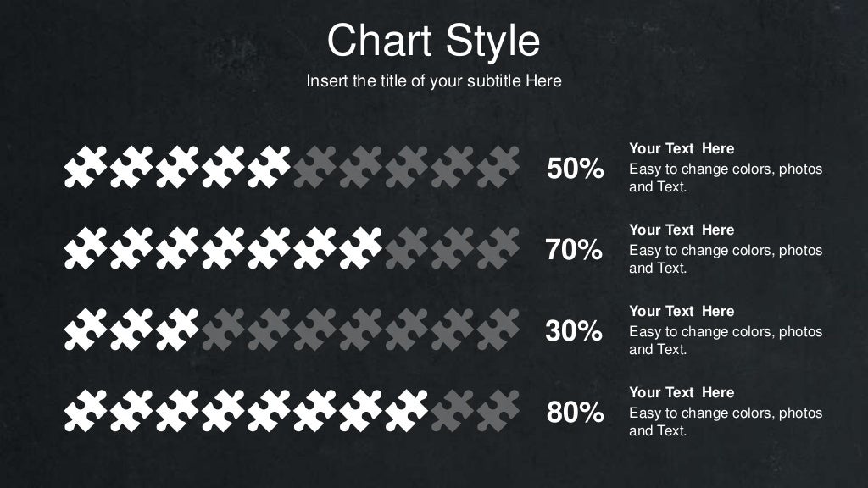Image resolution: width=868 pixels, height=488 pixels.
Task: Click the description text beside 30%
Action: [x=726, y=341]
